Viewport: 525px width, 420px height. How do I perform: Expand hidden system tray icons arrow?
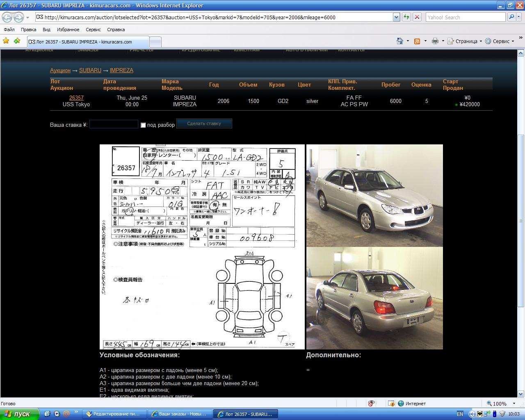point(472,414)
